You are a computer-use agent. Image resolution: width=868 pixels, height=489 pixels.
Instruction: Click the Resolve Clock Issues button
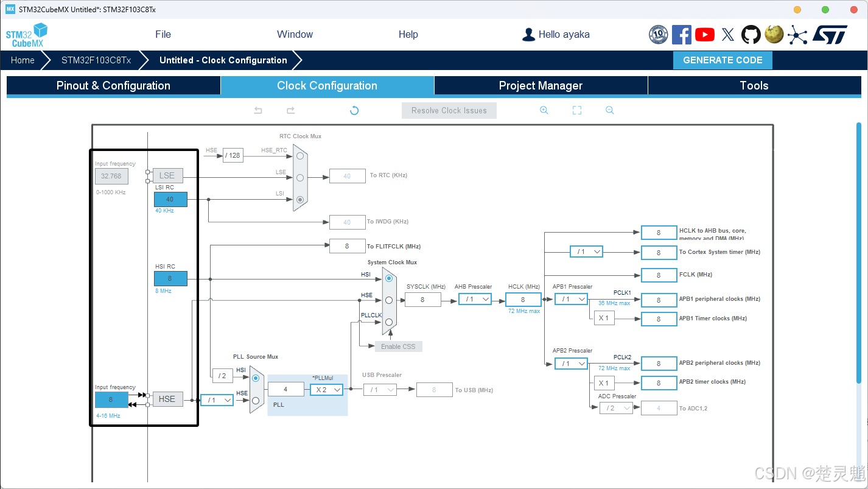(449, 110)
